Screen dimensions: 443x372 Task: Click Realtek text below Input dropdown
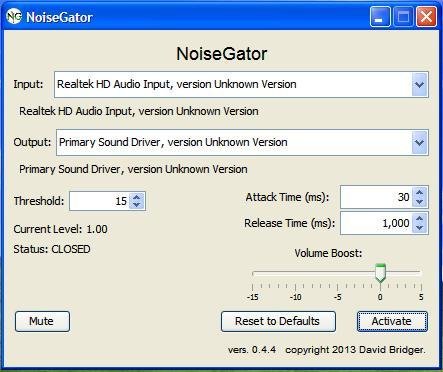click(139, 111)
